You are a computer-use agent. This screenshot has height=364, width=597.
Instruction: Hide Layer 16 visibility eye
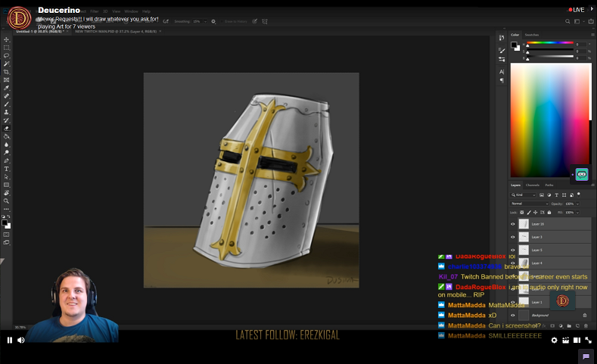click(512, 224)
